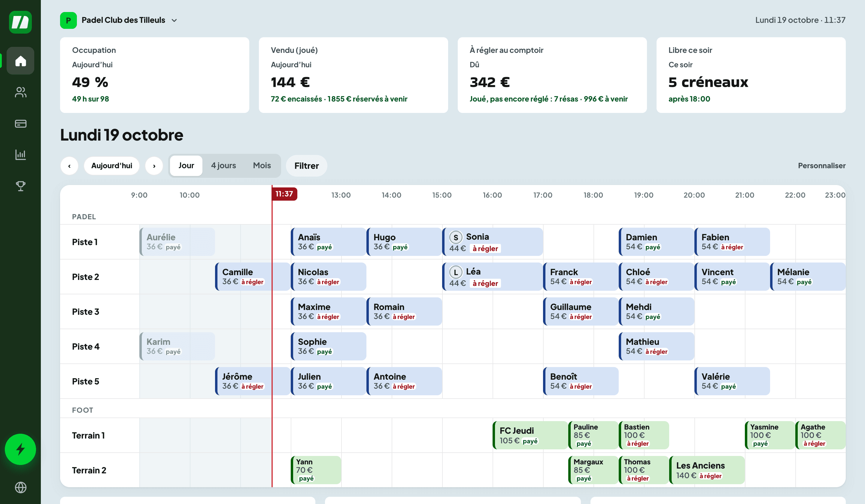Select the Piste 3 row label
This screenshot has height=504, width=865.
tap(86, 312)
